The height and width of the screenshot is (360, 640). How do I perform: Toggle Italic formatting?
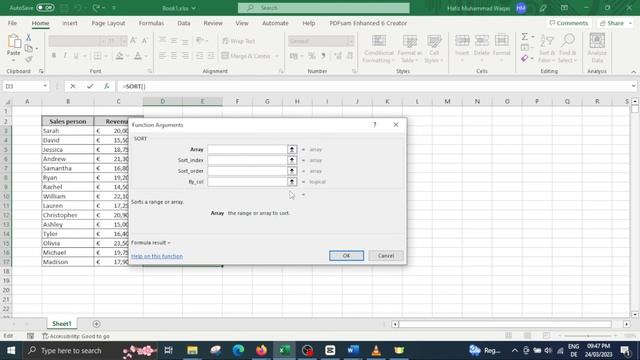pos(64,56)
